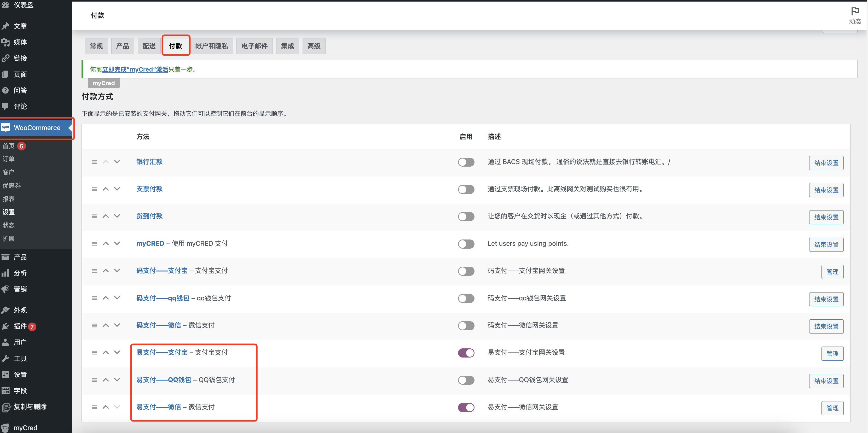Click drag handle for 易支付——微信 row
868x433 pixels.
94,407
